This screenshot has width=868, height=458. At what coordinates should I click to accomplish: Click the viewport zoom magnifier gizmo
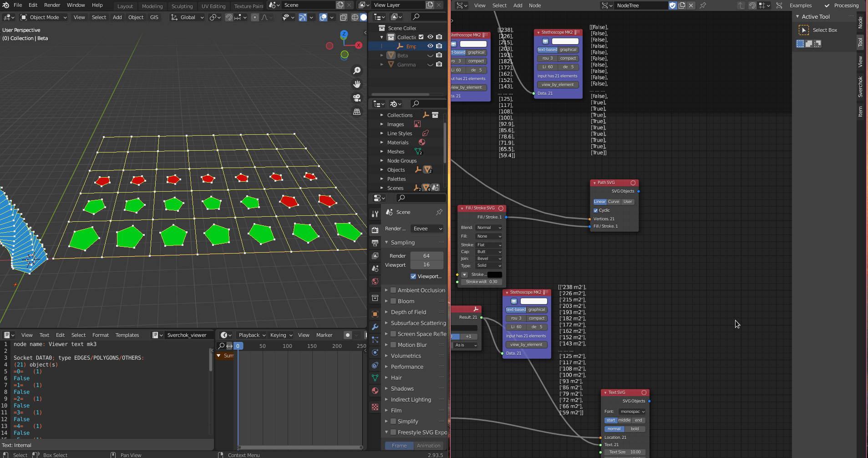coord(357,71)
